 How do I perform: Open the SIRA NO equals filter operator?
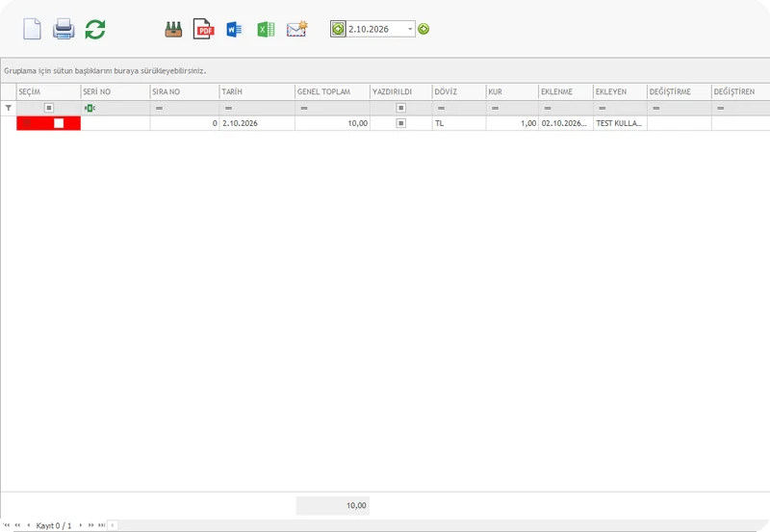tap(159, 108)
